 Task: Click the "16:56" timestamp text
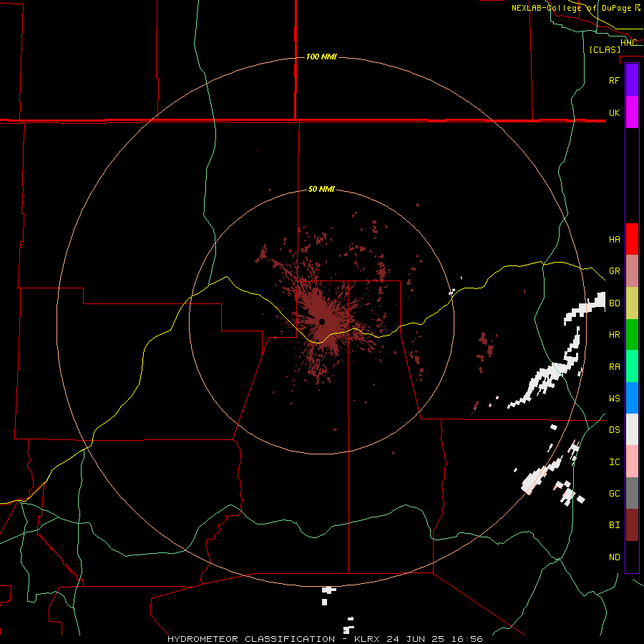[466, 639]
